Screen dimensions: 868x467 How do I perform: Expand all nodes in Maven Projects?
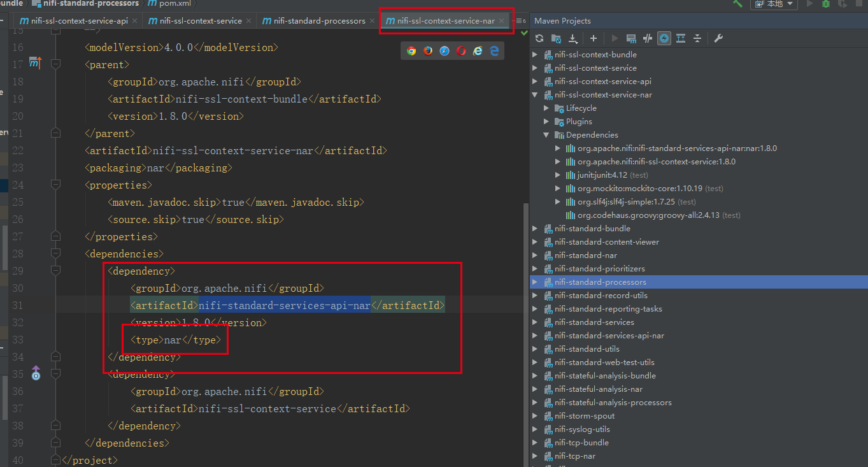point(681,38)
